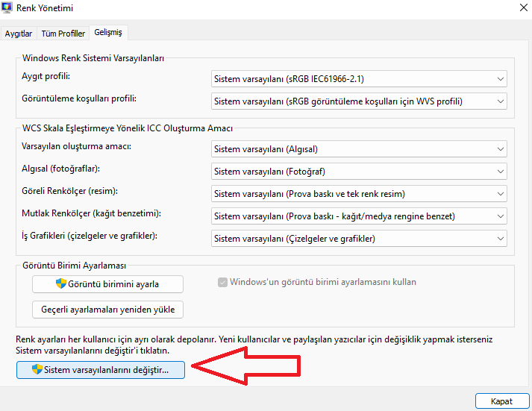Image resolution: width=532 pixels, height=411 pixels.
Task: Switch to the Aygıtlar tab
Action: (19, 34)
